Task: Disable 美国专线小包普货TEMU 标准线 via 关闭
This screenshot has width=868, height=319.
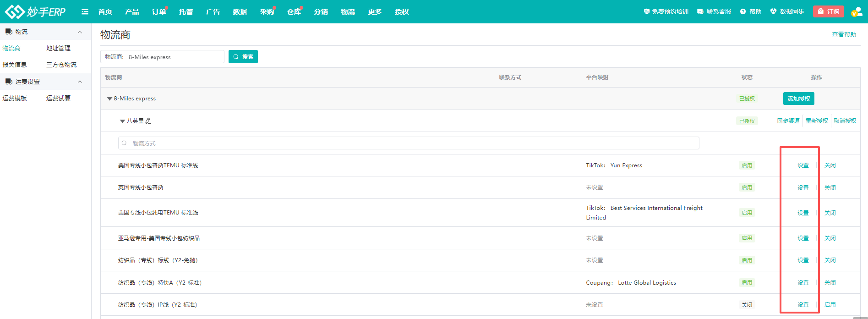Action: click(830, 165)
